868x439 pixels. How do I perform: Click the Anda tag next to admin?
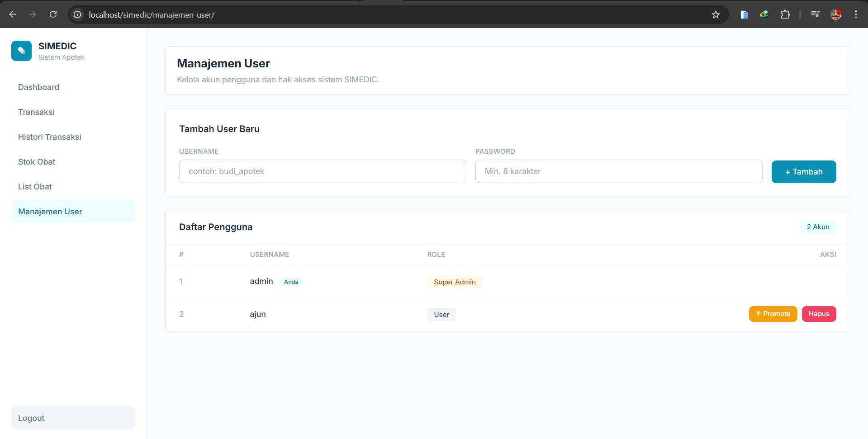[291, 282]
